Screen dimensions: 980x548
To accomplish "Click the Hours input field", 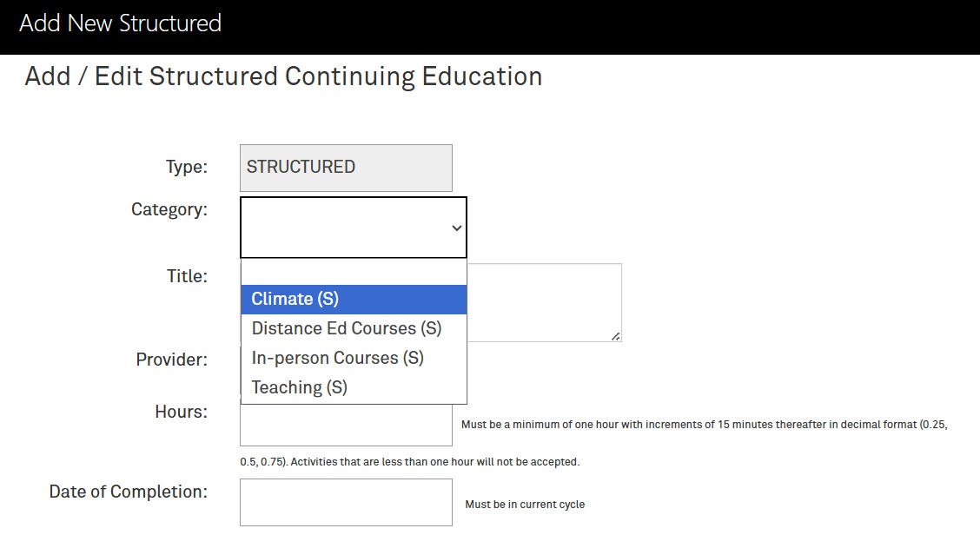I will 346,425.
